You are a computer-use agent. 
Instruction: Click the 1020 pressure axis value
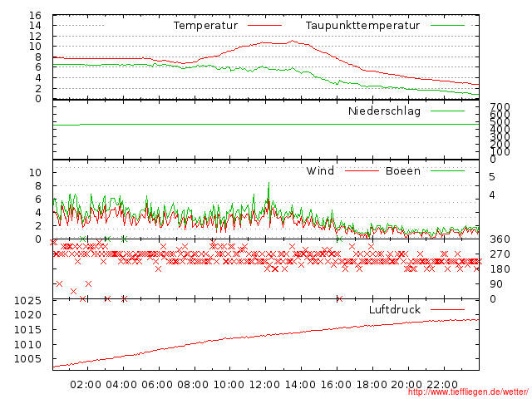coord(27,315)
